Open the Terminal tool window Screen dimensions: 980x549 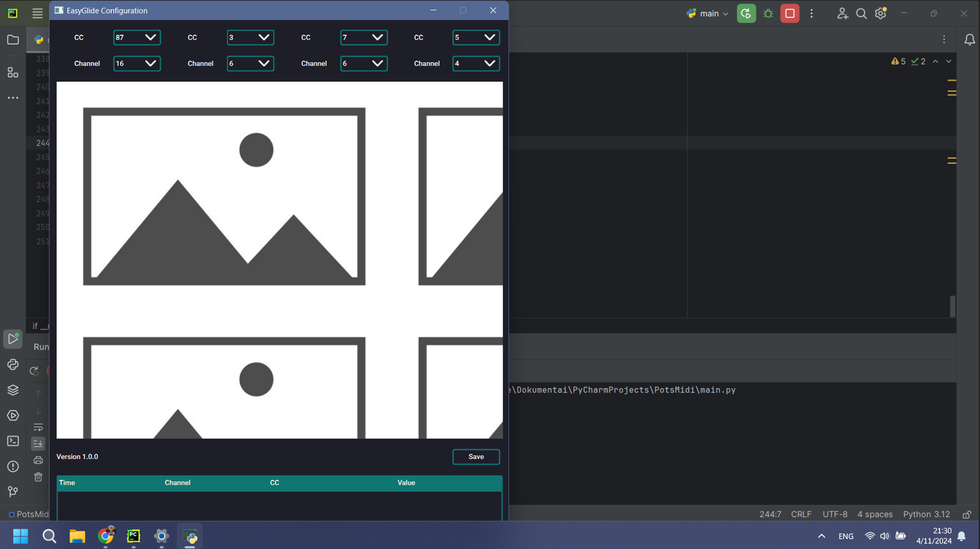13,441
